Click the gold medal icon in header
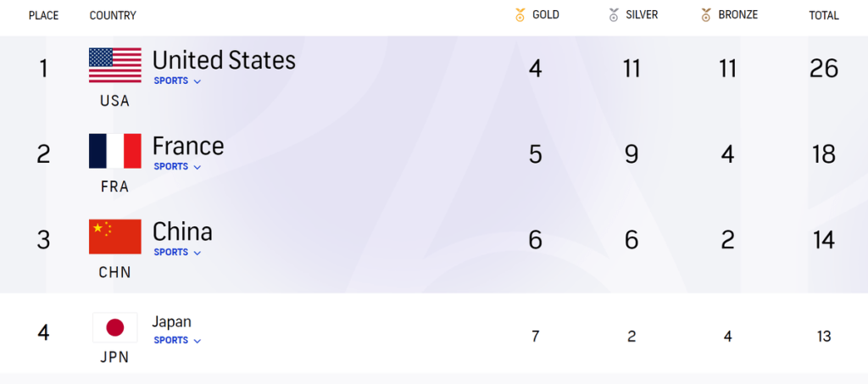Screen dimensions: 868x384 coord(520,15)
